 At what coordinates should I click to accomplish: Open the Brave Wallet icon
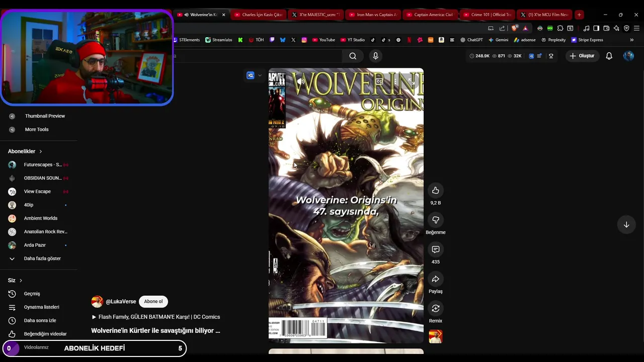click(606, 28)
